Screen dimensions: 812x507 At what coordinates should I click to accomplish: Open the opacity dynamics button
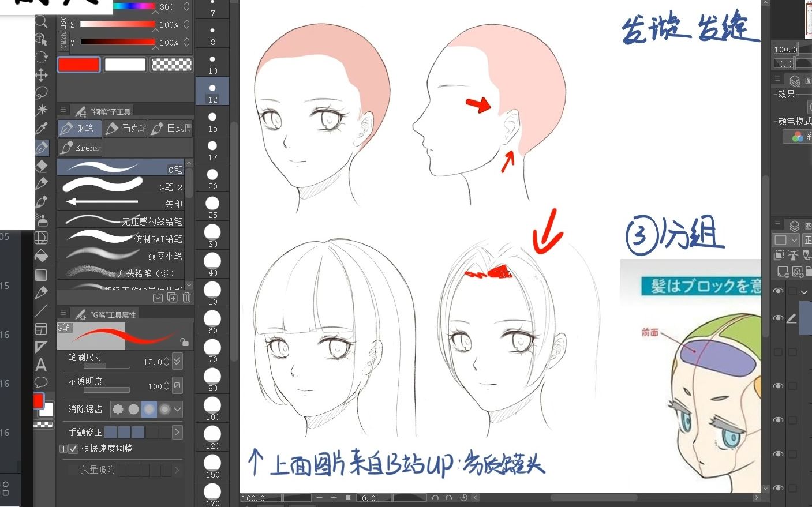tap(177, 385)
